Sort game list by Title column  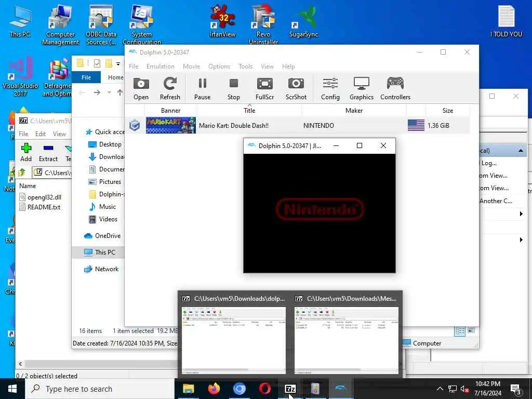[x=249, y=111]
